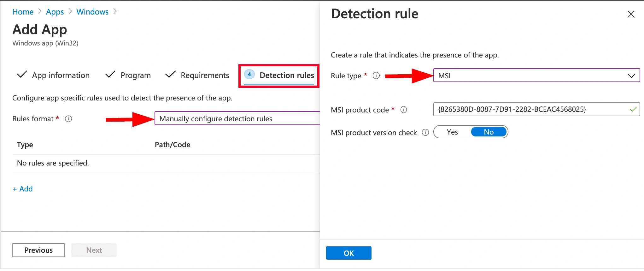Go to Windows in the breadcrumb
Screen dimensions: 644x271
tap(92, 12)
